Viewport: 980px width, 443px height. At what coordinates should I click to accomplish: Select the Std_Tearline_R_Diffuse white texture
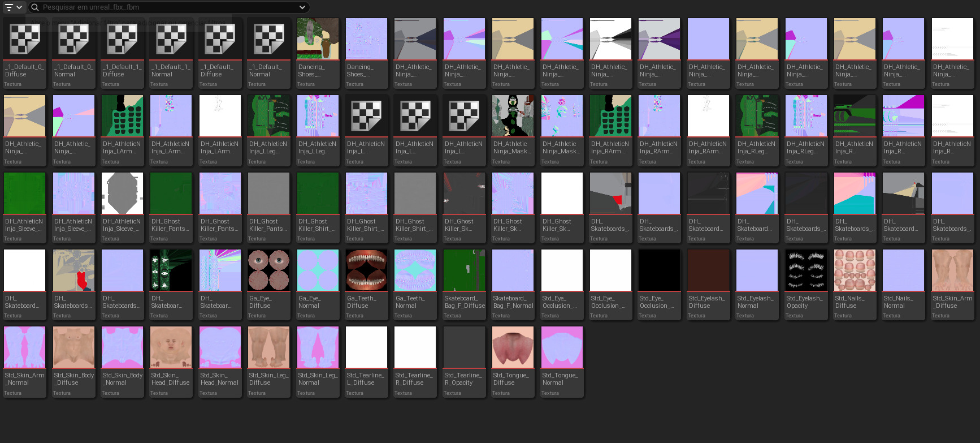pyautogui.click(x=415, y=362)
